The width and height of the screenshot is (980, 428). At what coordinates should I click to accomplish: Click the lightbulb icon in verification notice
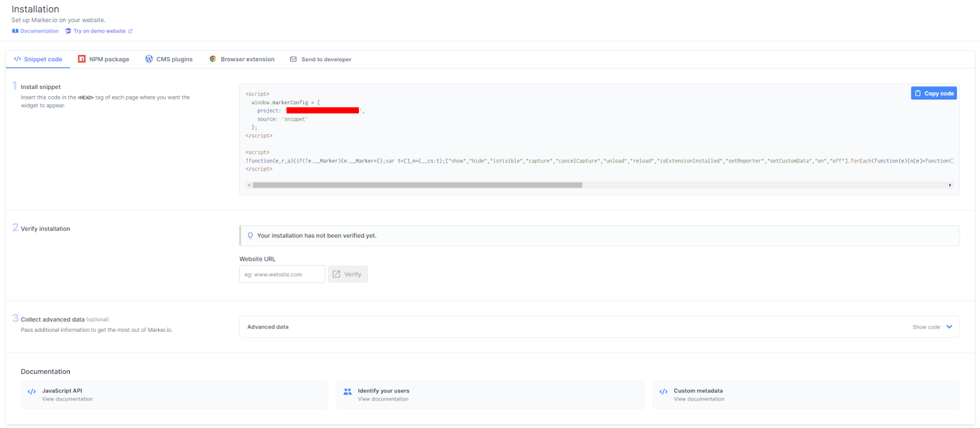pos(250,235)
